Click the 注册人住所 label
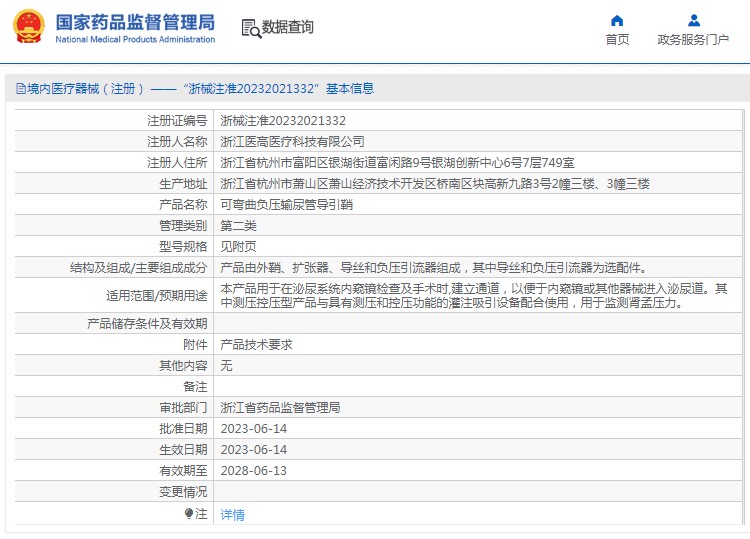The image size is (750, 539). point(177,163)
